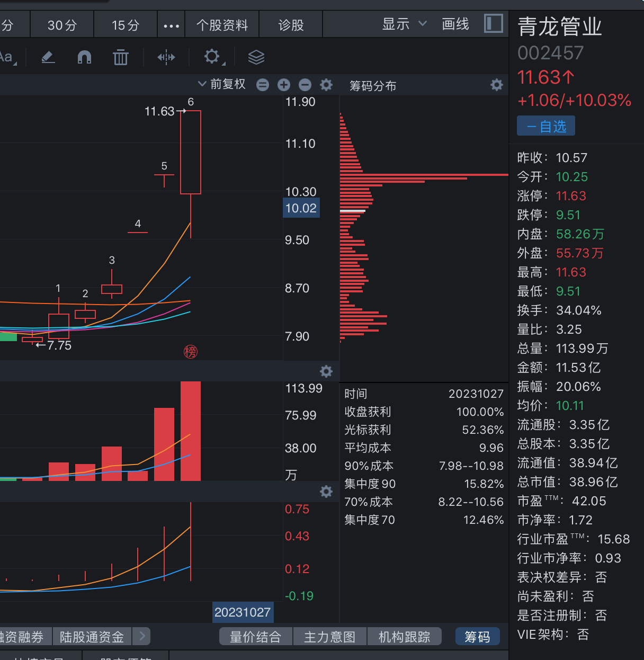This screenshot has height=660, width=644.
Task: Switch to 15分 timeframe tab
Action: pyautogui.click(x=126, y=25)
